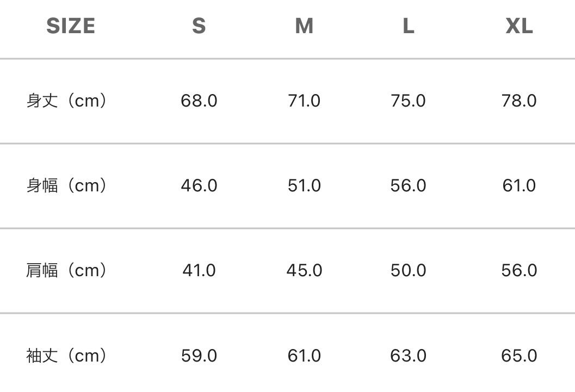
Task: Click the 65.0 value under XL
Action: point(519,356)
